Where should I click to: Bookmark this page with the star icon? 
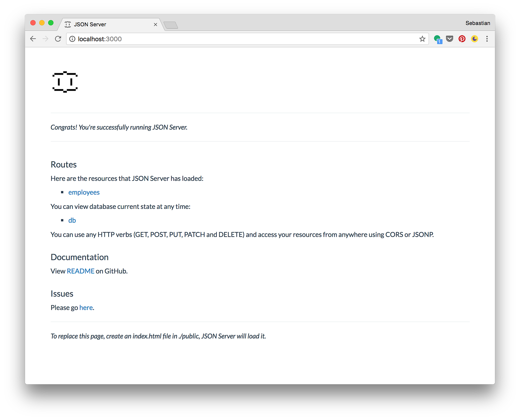422,39
